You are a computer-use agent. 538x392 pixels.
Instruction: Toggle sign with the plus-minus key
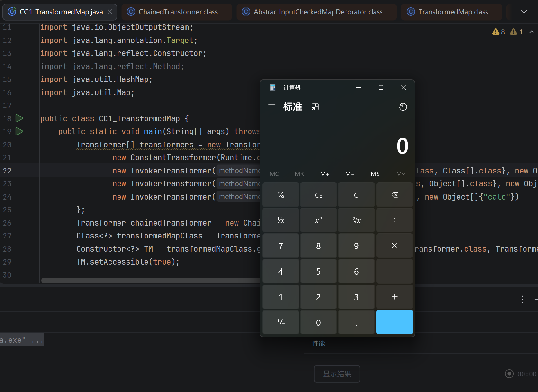pyautogui.click(x=281, y=322)
